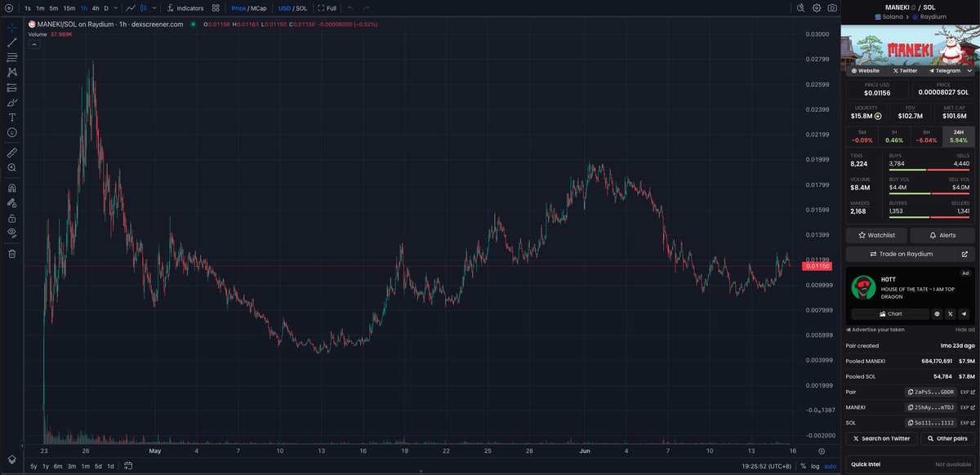This screenshot has width=980, height=475.
Task: Select the brush drawing tool
Action: click(12, 103)
